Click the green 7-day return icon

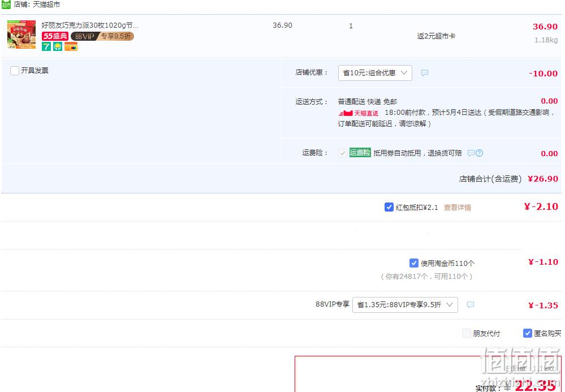click(46, 46)
